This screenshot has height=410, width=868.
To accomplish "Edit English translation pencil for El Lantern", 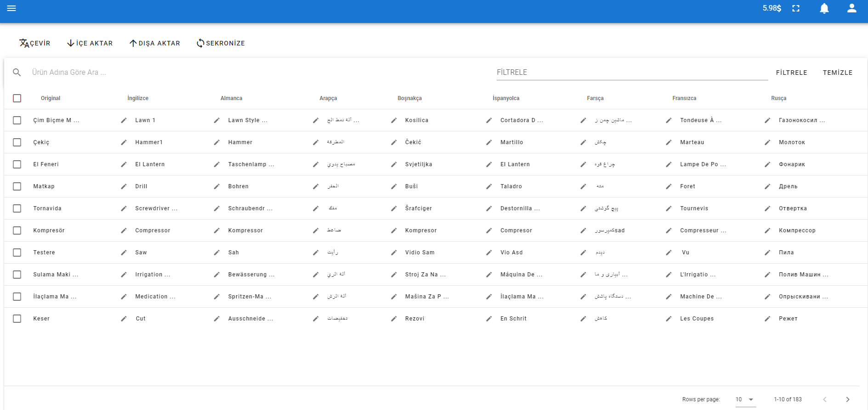I will tap(124, 164).
